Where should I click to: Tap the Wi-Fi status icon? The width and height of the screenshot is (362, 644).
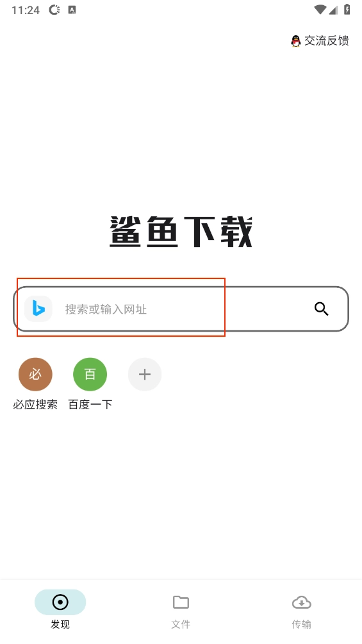pyautogui.click(x=320, y=10)
